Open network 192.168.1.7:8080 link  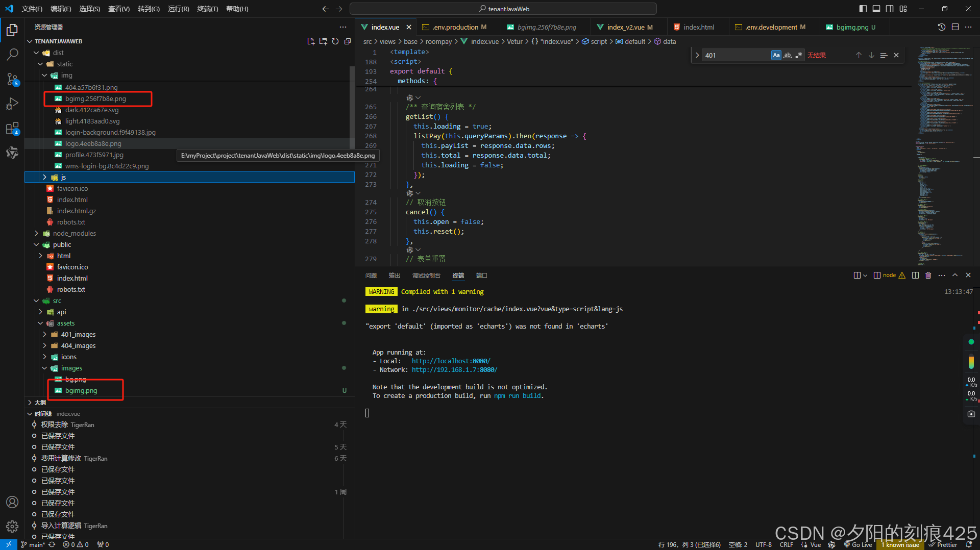click(454, 370)
